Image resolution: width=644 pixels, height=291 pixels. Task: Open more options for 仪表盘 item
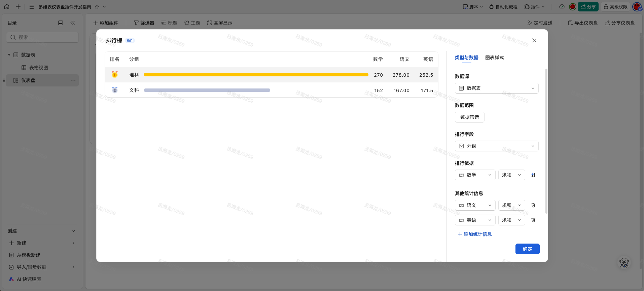[x=73, y=80]
